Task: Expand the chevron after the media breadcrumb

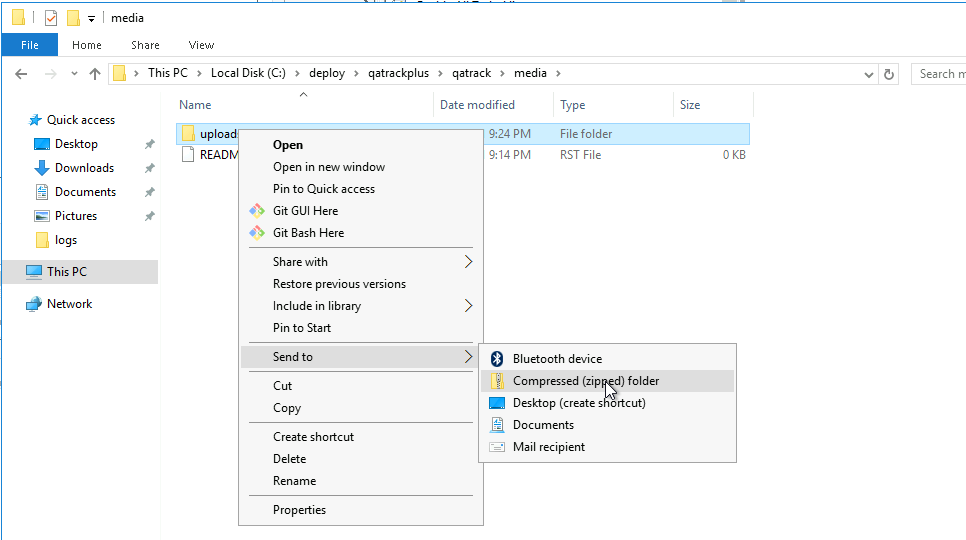Action: 559,73
